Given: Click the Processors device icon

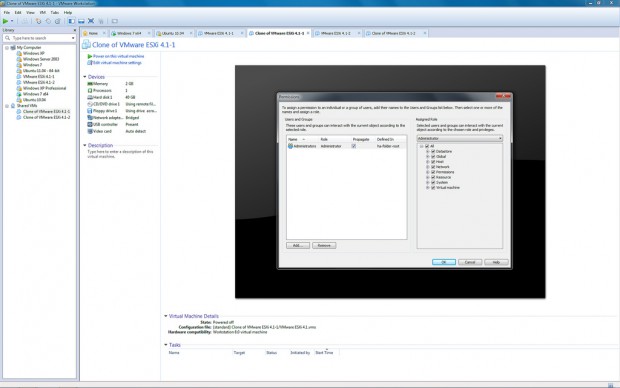Looking at the screenshot, I should pyautogui.click(x=90, y=91).
